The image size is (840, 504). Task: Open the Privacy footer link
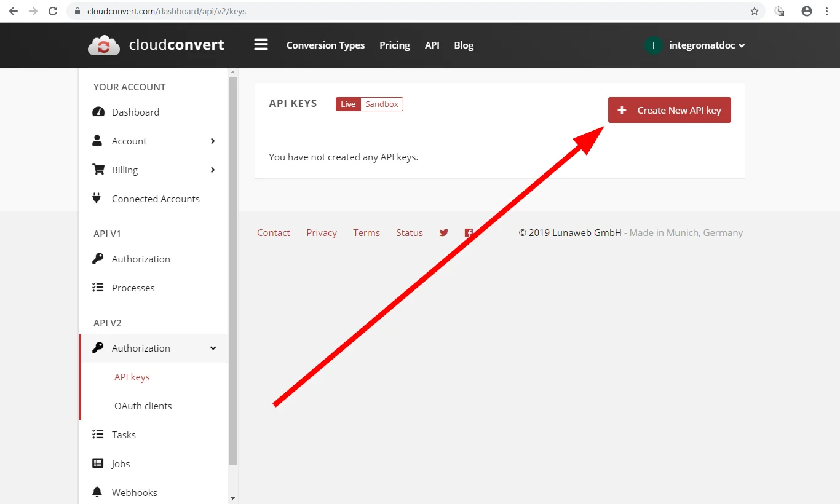(322, 232)
